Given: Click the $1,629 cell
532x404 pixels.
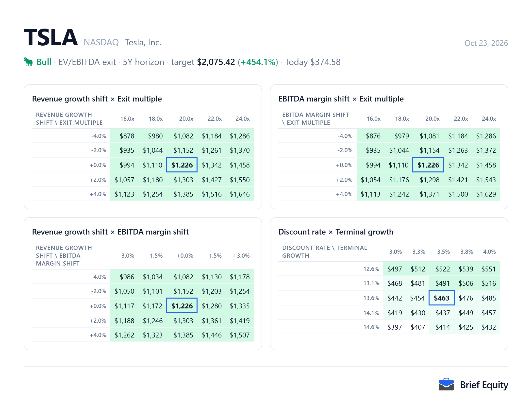Looking at the screenshot, I should [486, 194].
